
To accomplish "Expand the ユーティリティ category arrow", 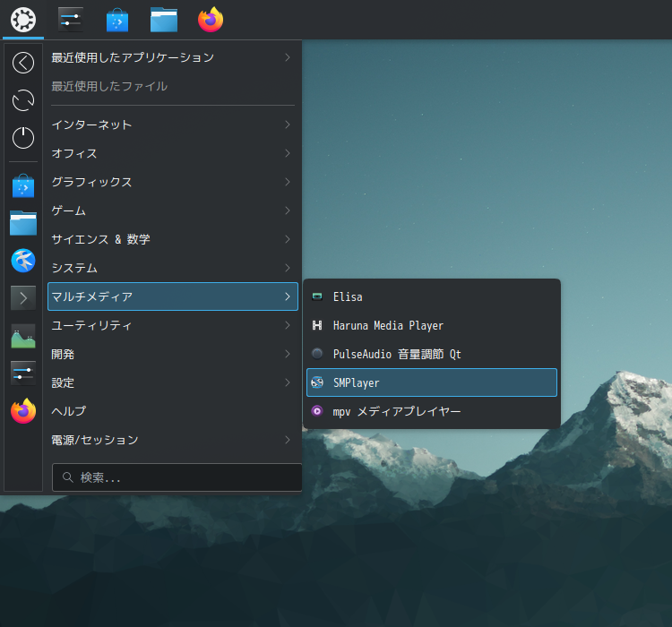I will point(288,325).
